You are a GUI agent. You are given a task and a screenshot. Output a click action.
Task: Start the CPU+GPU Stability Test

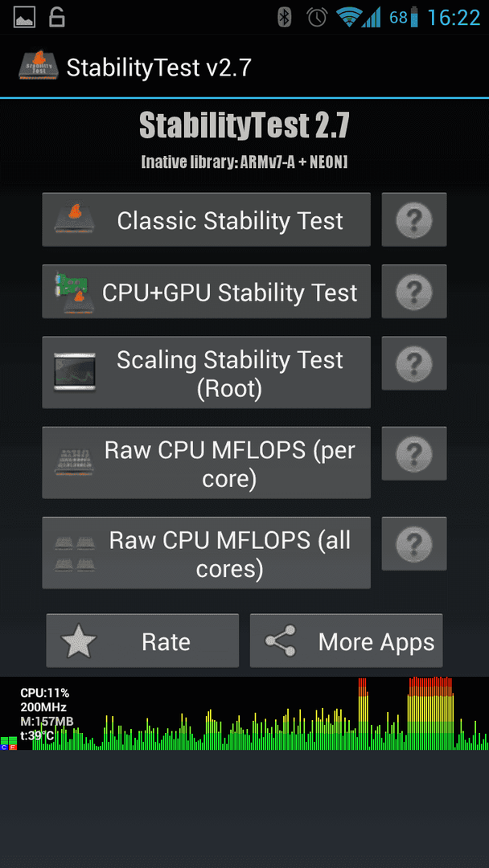pos(207,291)
